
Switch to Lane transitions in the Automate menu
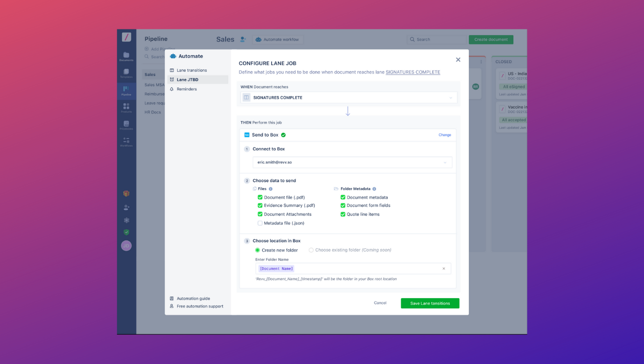click(192, 70)
